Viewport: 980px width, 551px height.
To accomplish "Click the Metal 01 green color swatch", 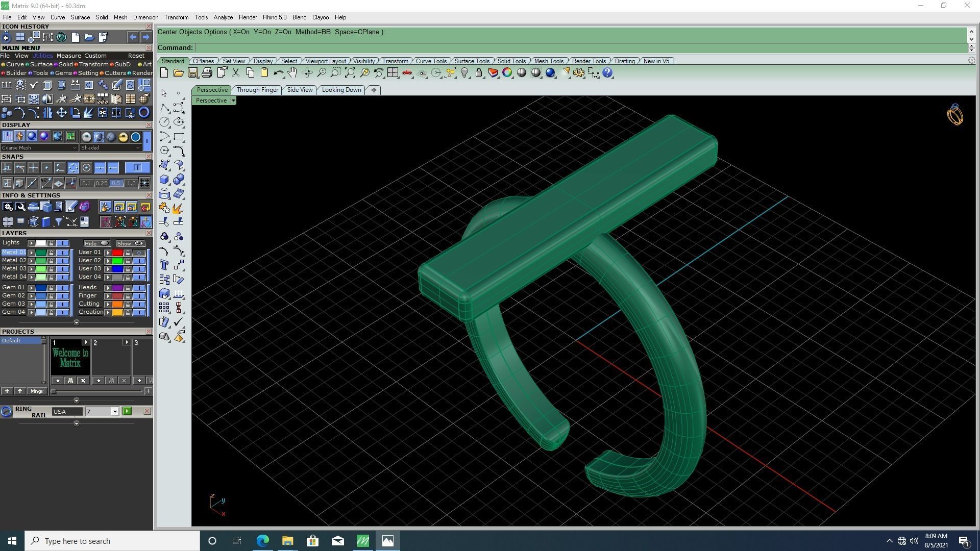I will (40, 253).
